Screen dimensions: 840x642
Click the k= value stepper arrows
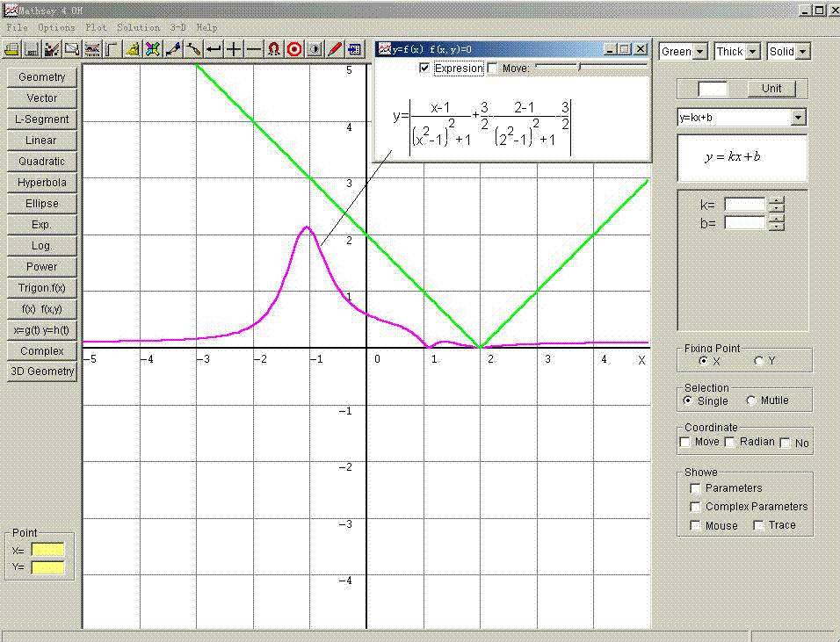coord(776,205)
